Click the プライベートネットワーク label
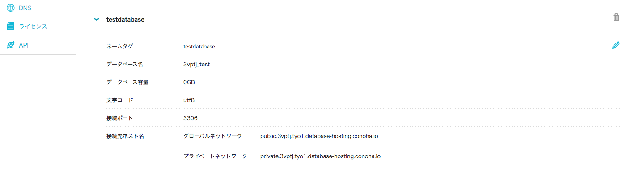Image resolution: width=644 pixels, height=182 pixels. click(215, 156)
